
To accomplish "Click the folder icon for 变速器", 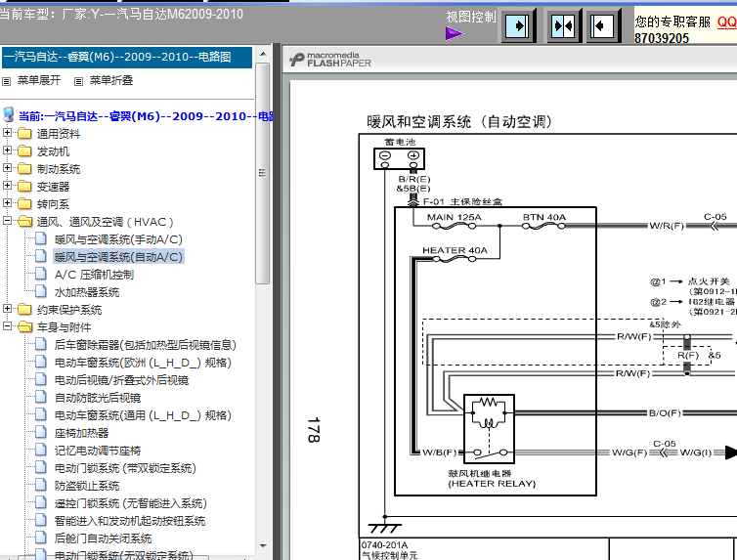I will [x=24, y=187].
